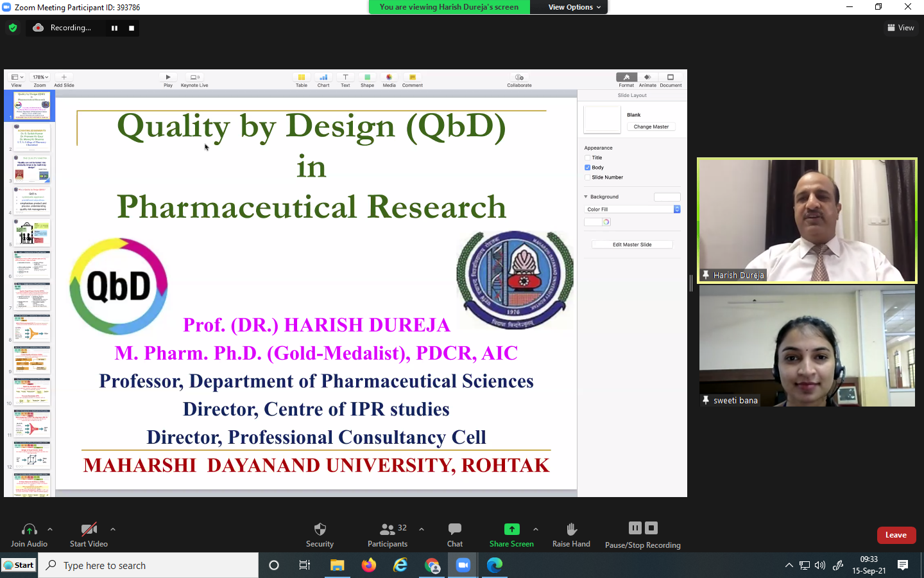Click Harish Dureja's video tile

point(807,220)
